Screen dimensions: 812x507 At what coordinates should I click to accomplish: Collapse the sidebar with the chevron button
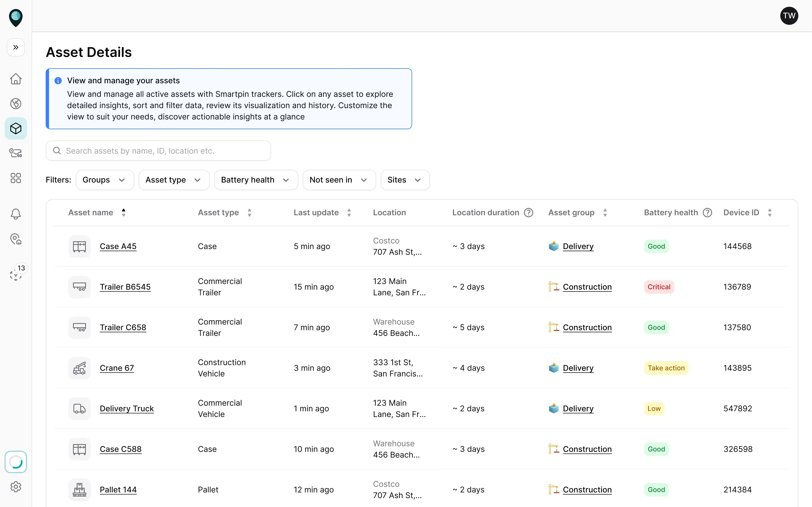[15, 47]
